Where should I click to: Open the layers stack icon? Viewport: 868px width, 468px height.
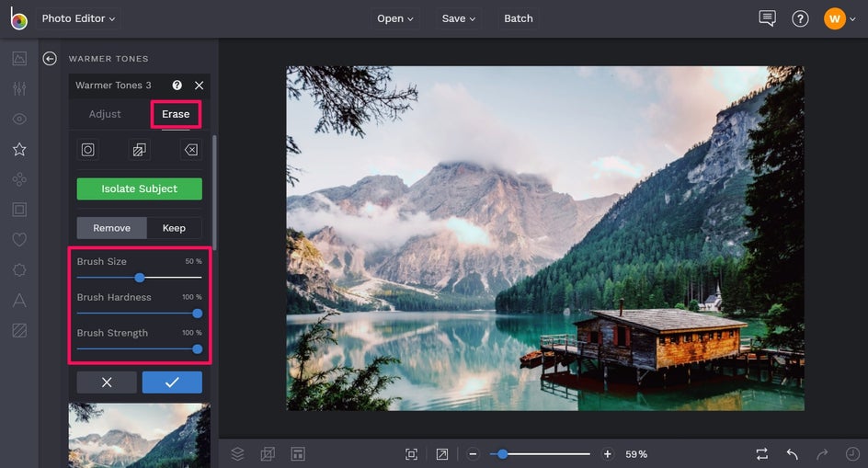pos(237,454)
